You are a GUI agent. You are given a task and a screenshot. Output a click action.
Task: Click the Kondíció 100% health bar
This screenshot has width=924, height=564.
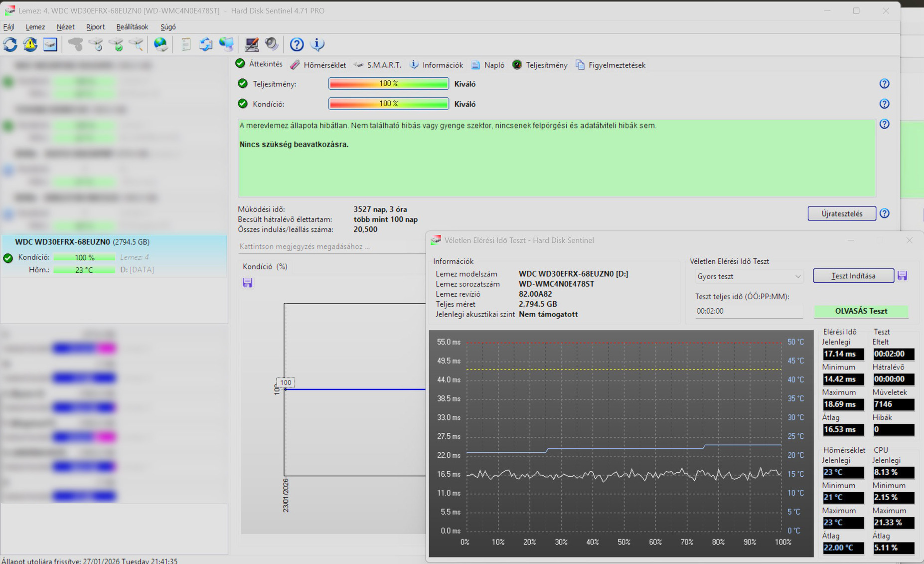click(x=388, y=104)
